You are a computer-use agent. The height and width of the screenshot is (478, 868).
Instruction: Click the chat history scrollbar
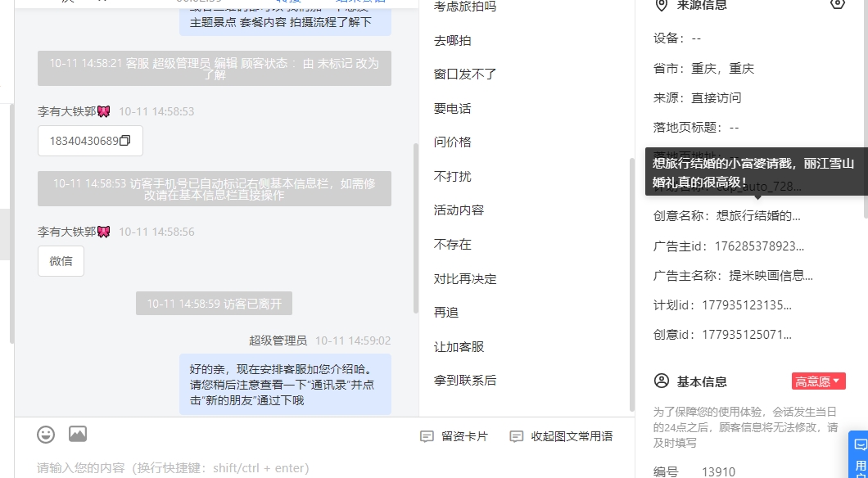point(416,228)
